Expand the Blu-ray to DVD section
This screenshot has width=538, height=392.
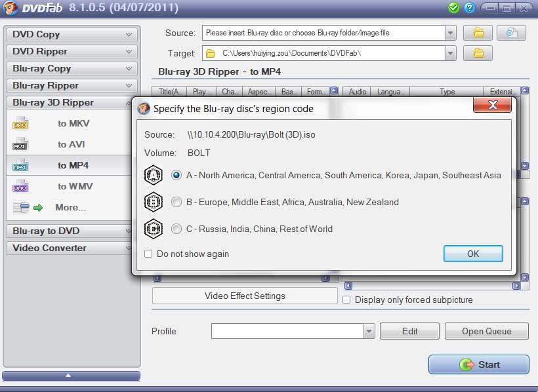click(70, 231)
